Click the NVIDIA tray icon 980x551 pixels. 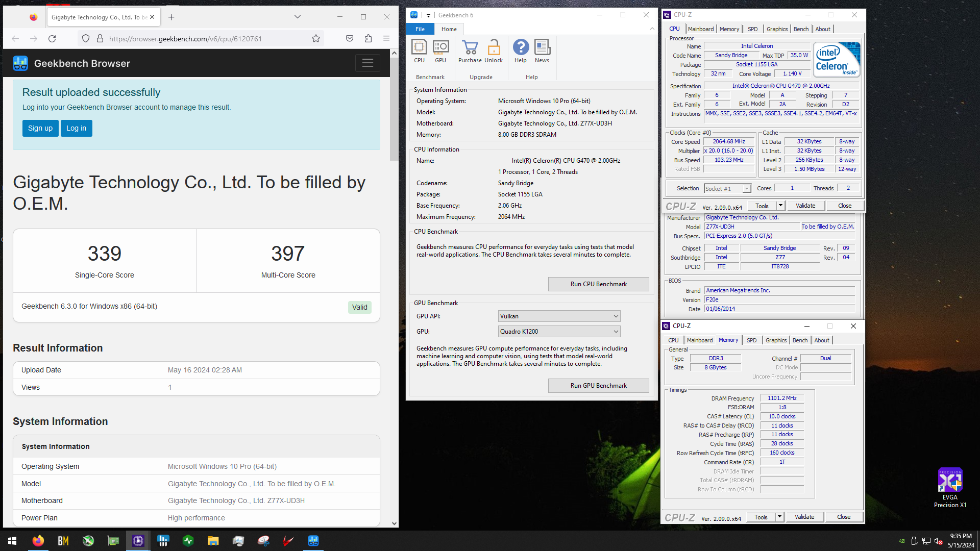pos(902,541)
